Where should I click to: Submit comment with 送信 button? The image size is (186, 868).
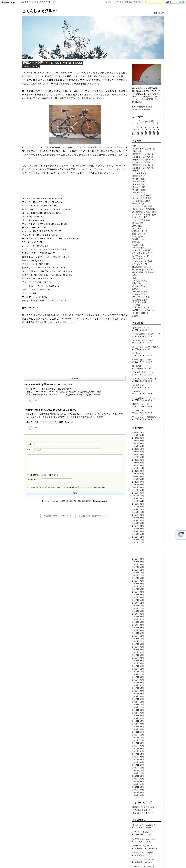[75, 493]
